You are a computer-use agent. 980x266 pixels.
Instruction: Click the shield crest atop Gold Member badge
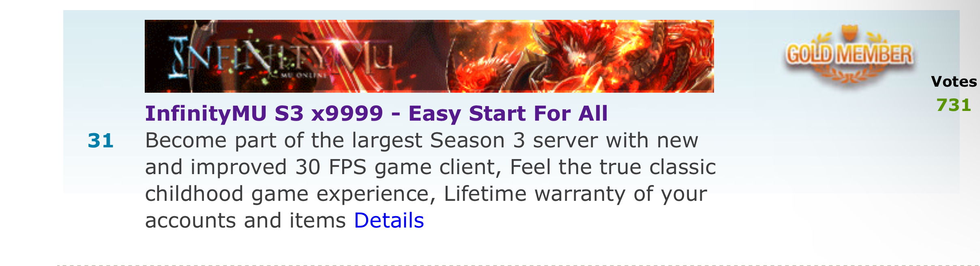point(849,32)
